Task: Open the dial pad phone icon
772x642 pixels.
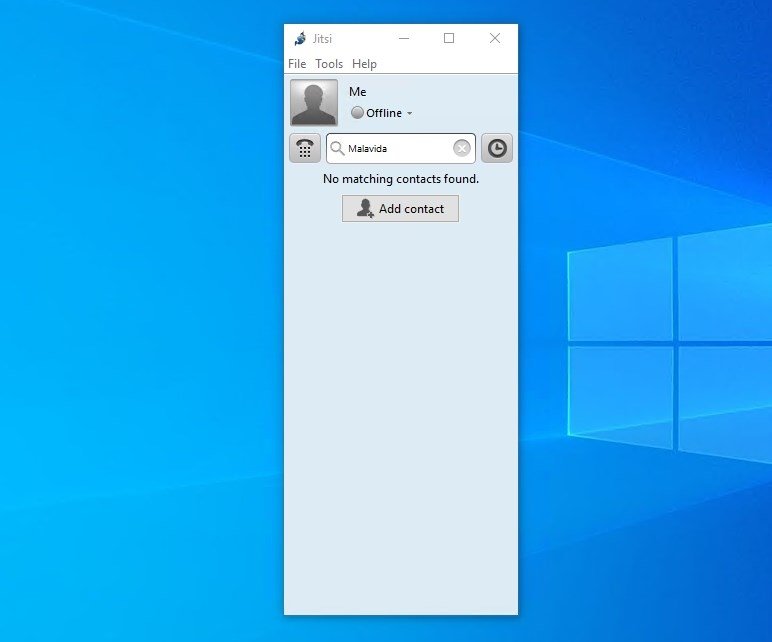Action: [x=305, y=148]
